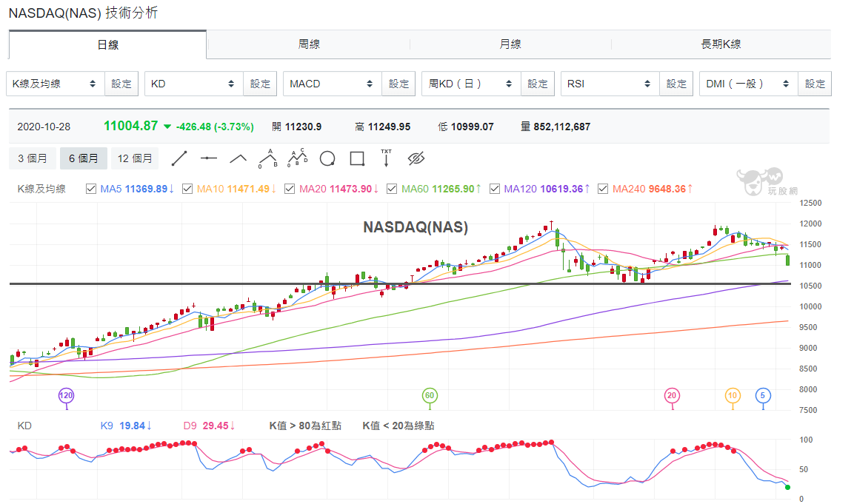Switch to the 月線 tab

point(510,44)
